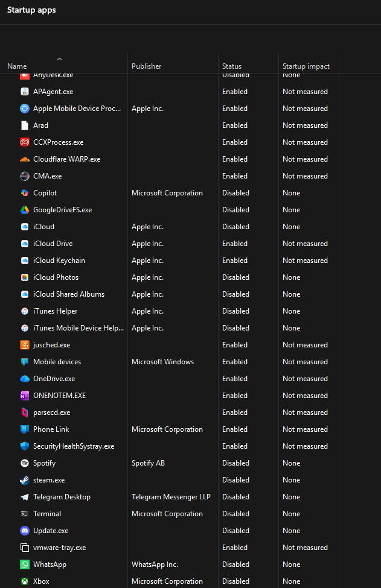Viewport: 381px width, 588px height.
Task: Click Enabled status in the Cloudflare WARP row
Action: coord(235,159)
